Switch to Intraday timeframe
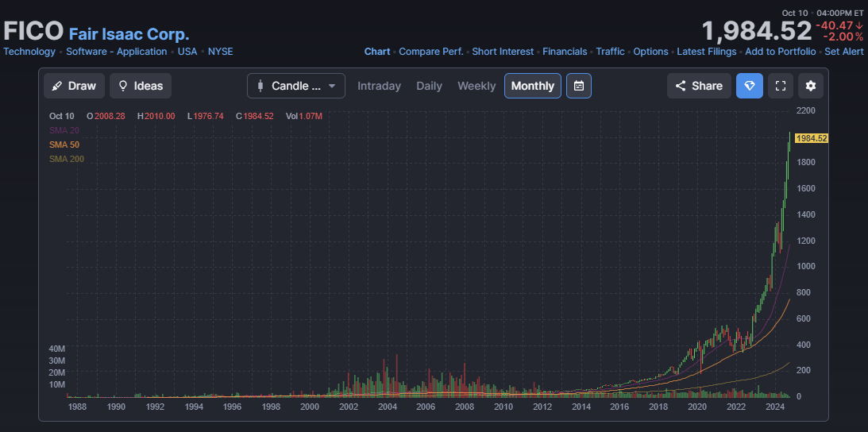Screen dimensions: 868x432 point(379,86)
